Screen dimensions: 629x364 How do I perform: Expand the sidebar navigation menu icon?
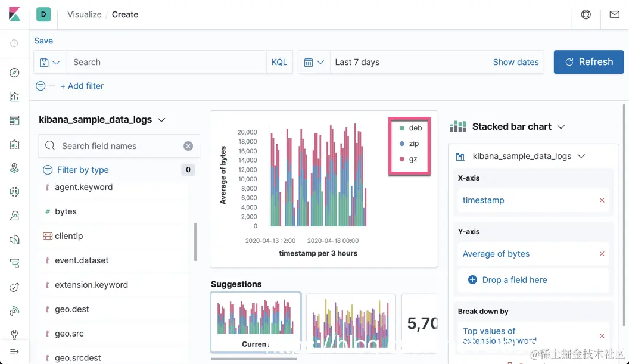tap(14, 352)
